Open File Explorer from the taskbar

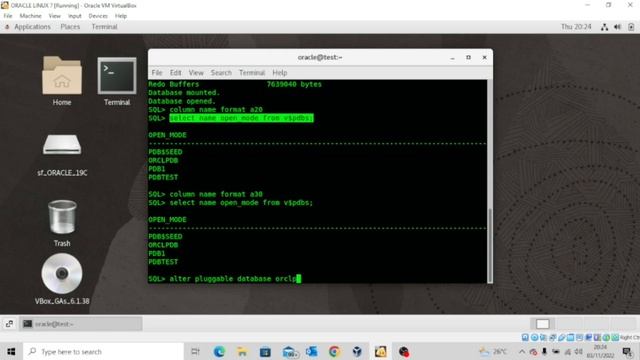[242, 351]
